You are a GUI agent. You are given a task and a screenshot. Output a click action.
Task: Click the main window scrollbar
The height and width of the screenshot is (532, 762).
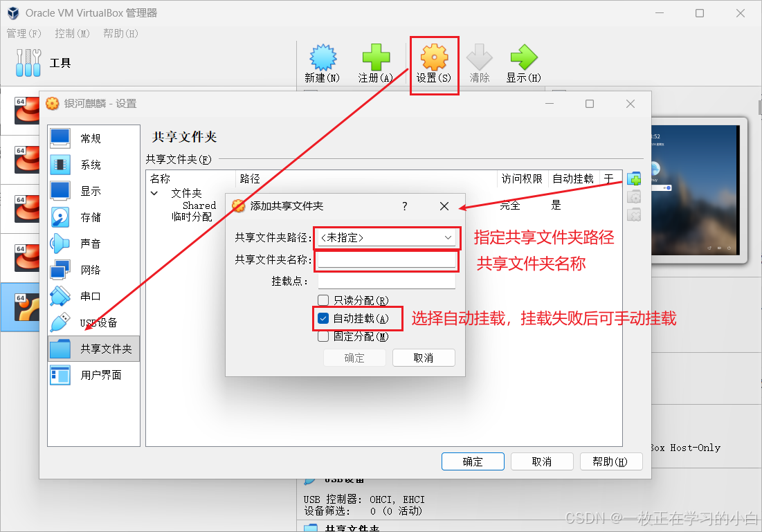click(759, 107)
